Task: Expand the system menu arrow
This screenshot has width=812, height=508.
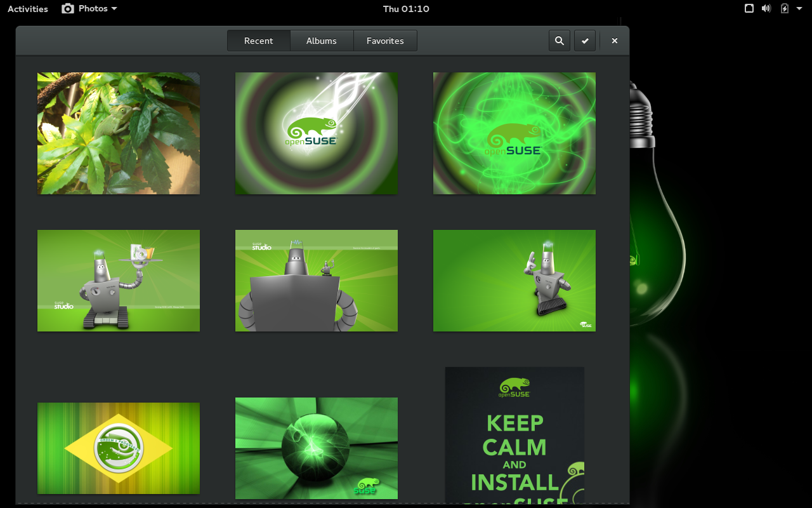Action: pyautogui.click(x=799, y=8)
